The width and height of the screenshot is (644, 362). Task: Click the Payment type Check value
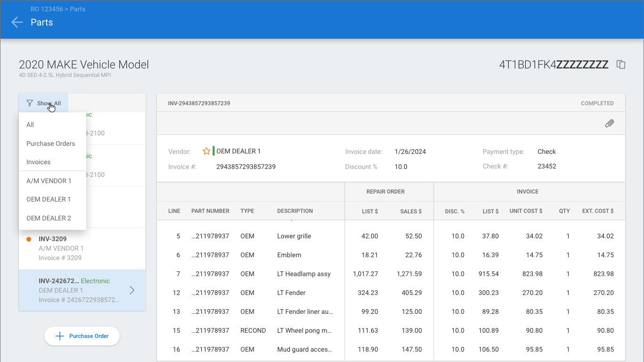547,152
